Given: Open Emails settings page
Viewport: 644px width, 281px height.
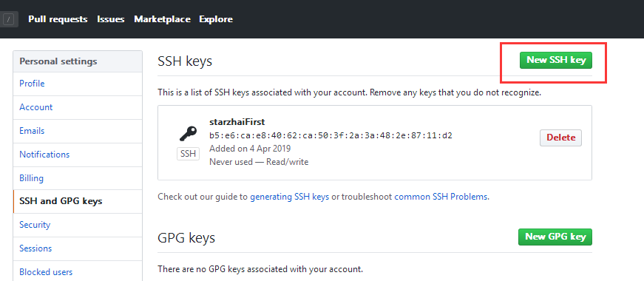Looking at the screenshot, I should (78, 131).
